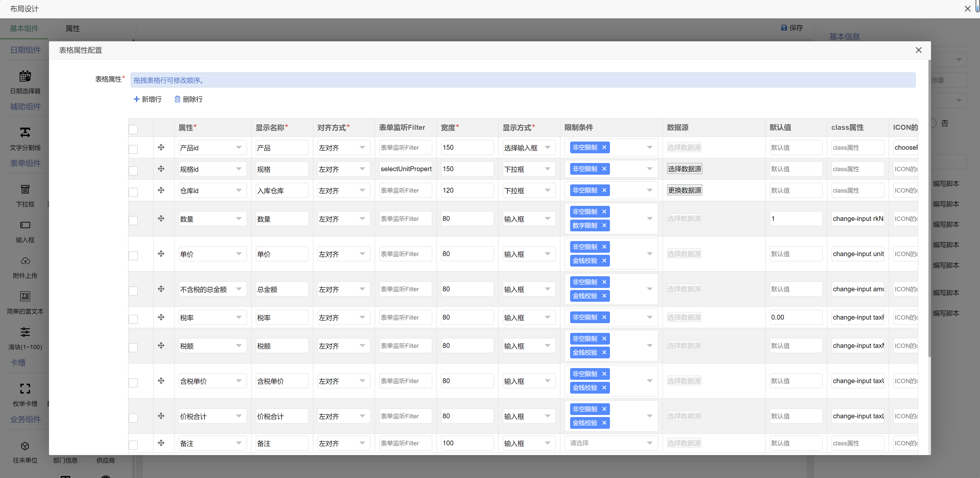Viewport: 980px width, 478px height.
Task: Select the simple rich text icon
Action: (25, 296)
